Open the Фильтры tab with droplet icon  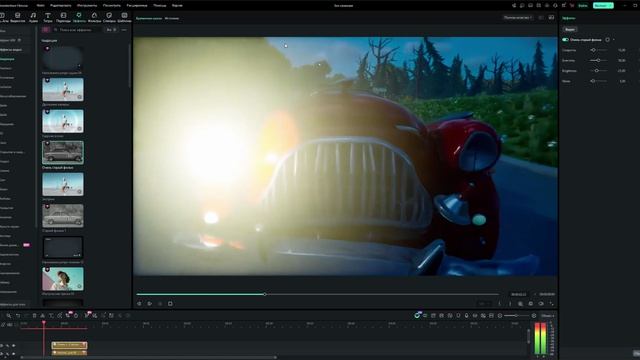(x=94, y=17)
